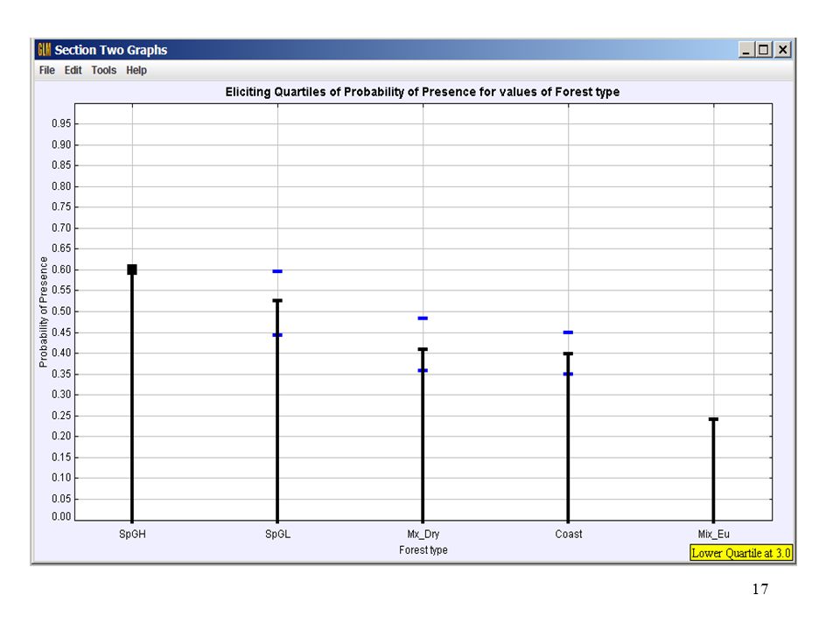Click the Mx_Dry upper quartile blue marker

(x=423, y=318)
